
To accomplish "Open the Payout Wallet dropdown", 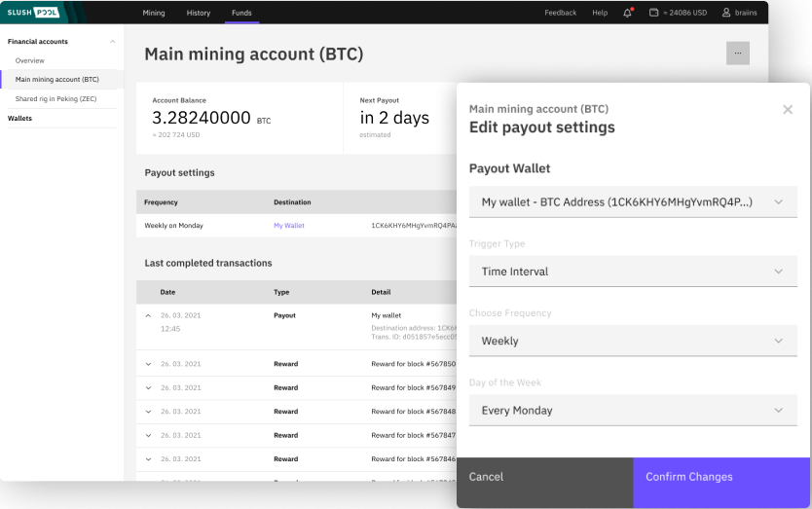I will pyautogui.click(x=633, y=202).
